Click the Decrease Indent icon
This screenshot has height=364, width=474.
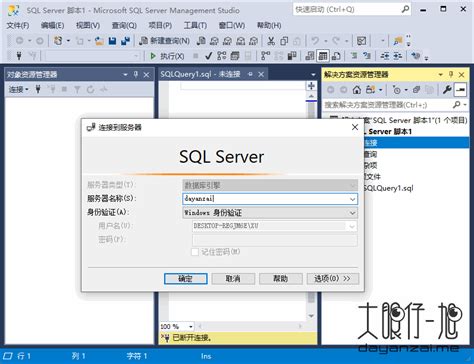tap(385, 56)
